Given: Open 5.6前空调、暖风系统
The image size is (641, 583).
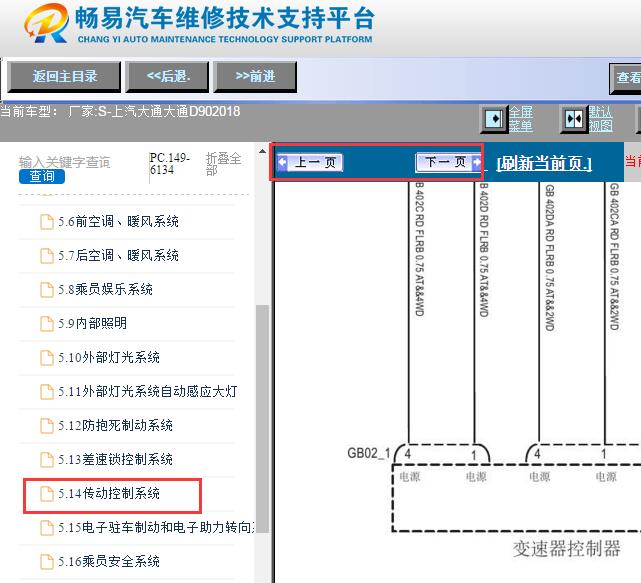Looking at the screenshot, I should (118, 222).
